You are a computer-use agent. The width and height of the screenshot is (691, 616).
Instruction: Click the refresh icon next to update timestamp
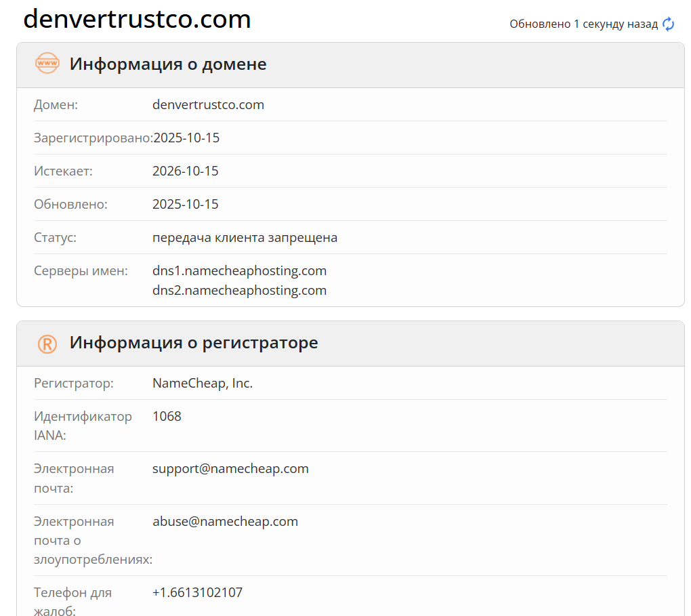669,24
